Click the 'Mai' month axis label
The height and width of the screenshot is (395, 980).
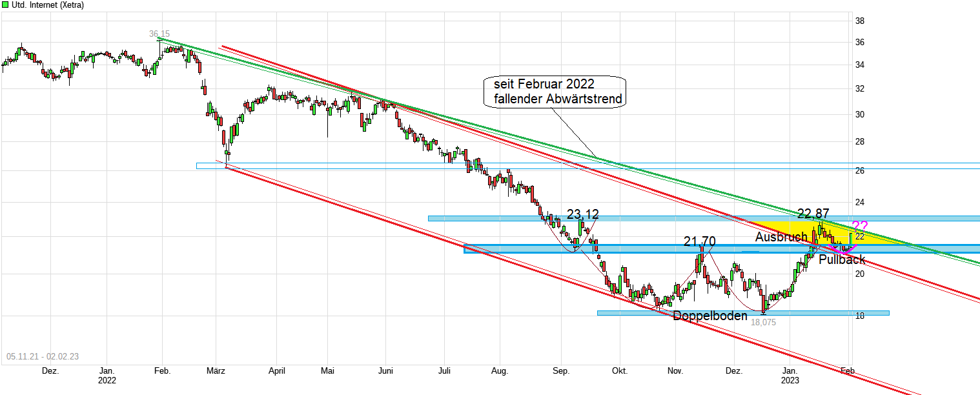327,371
